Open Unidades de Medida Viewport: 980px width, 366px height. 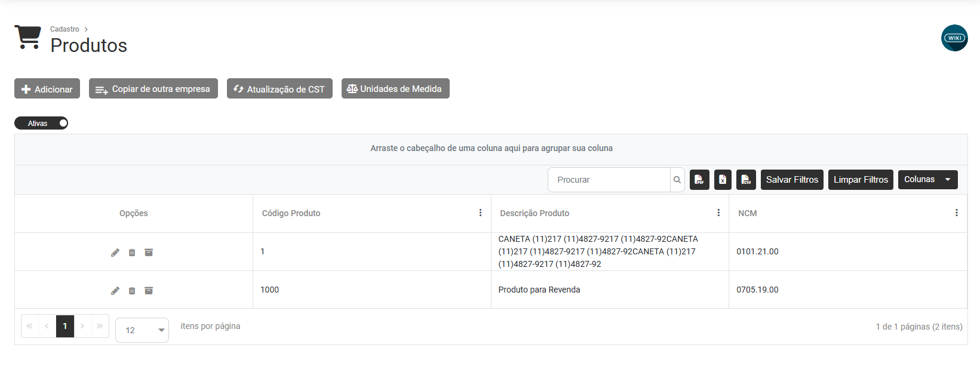[x=395, y=89]
